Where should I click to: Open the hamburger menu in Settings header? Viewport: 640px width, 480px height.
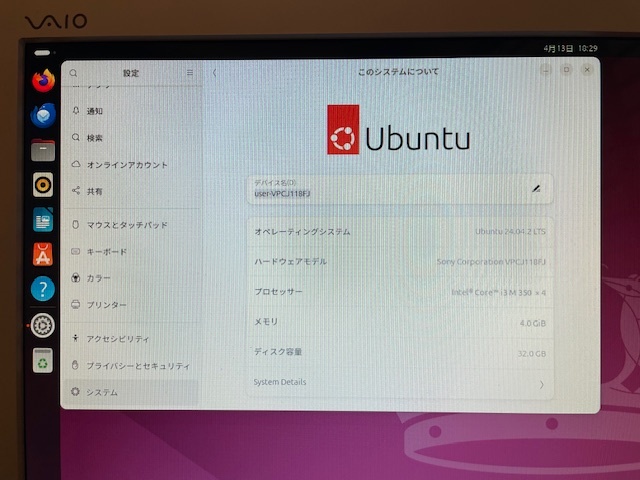pos(190,73)
